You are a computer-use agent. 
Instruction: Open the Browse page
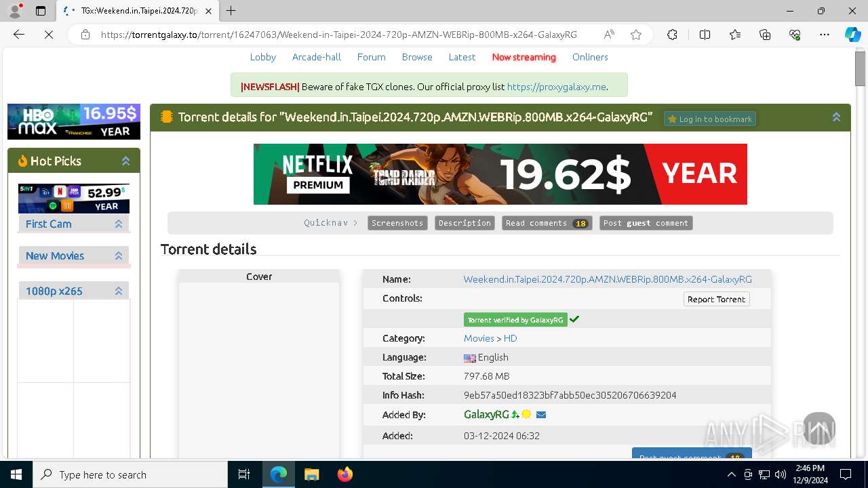coord(417,57)
